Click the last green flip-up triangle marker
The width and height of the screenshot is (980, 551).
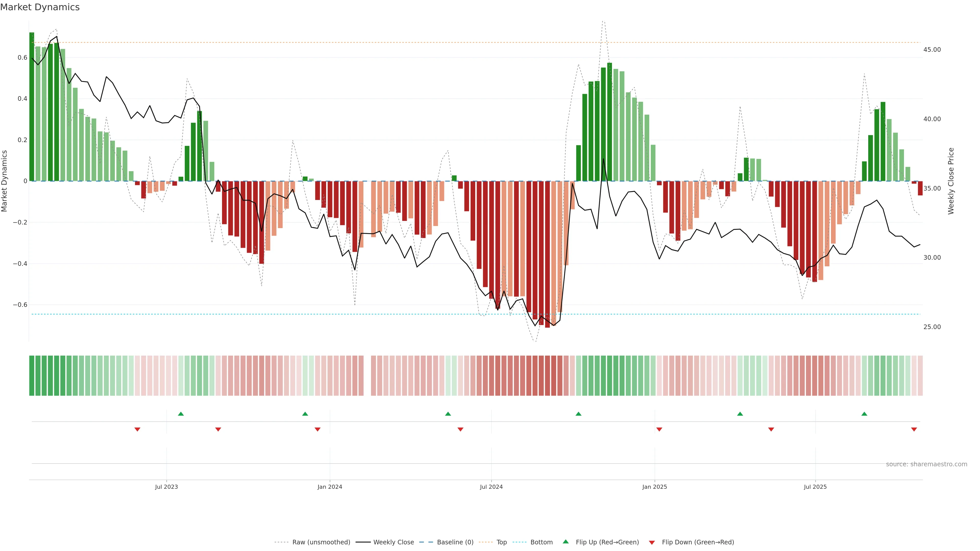click(x=864, y=414)
